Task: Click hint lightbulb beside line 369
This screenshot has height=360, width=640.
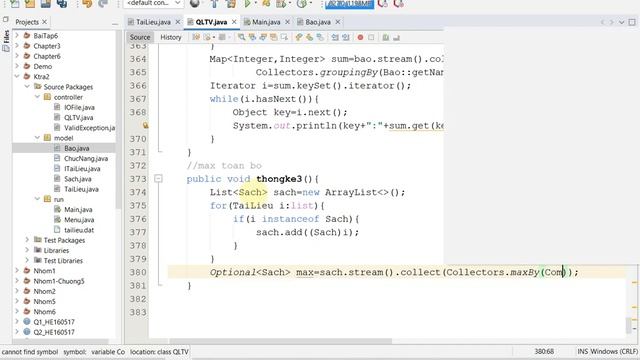Action: point(145,125)
